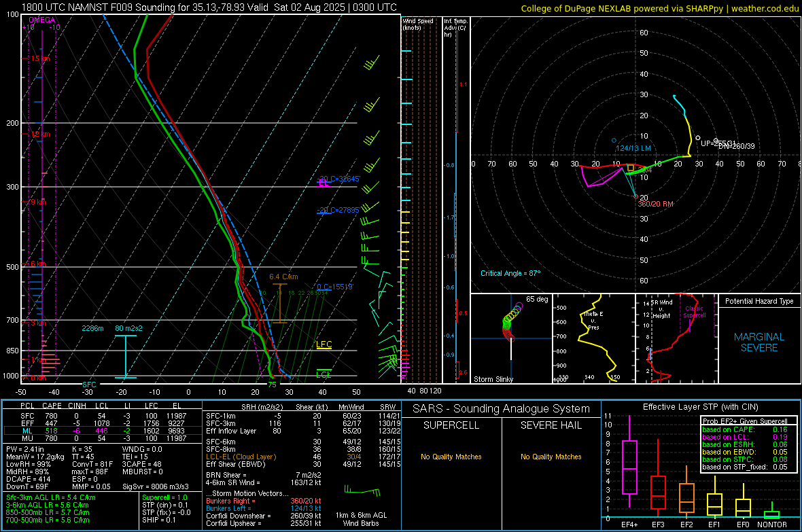Click the 124/13 LM hodograph label
802x532 pixels.
633,148
